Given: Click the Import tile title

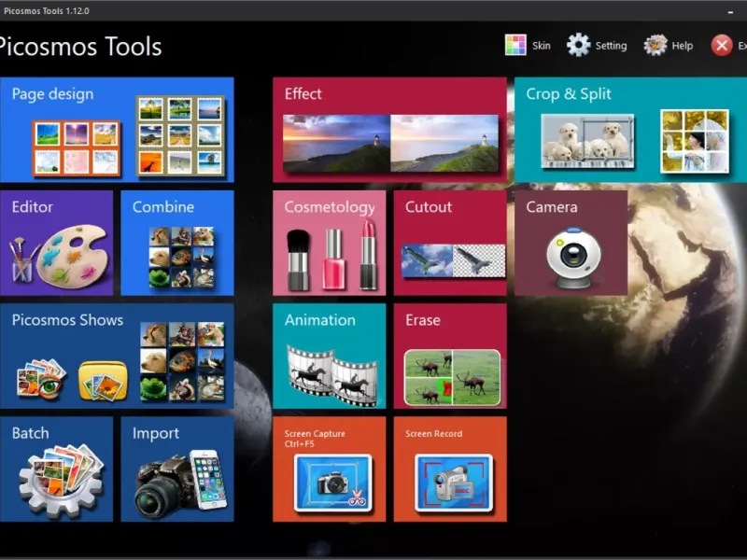Looking at the screenshot, I should [x=156, y=434].
